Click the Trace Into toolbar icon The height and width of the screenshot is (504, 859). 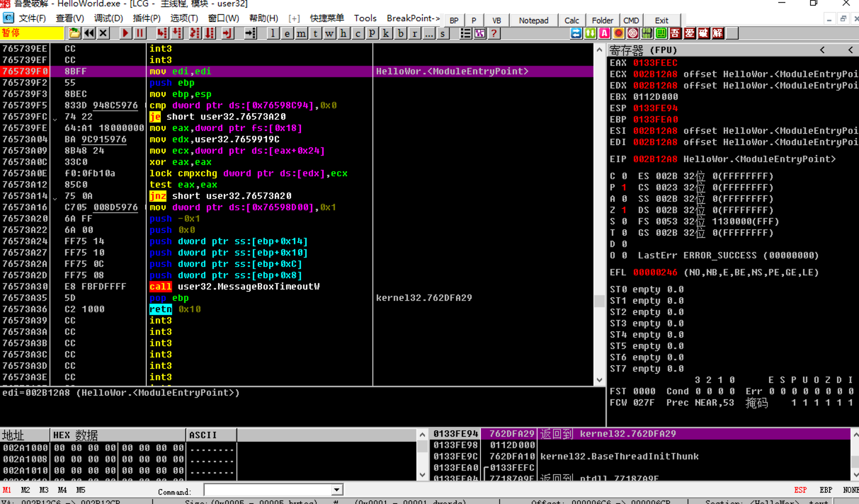195,33
